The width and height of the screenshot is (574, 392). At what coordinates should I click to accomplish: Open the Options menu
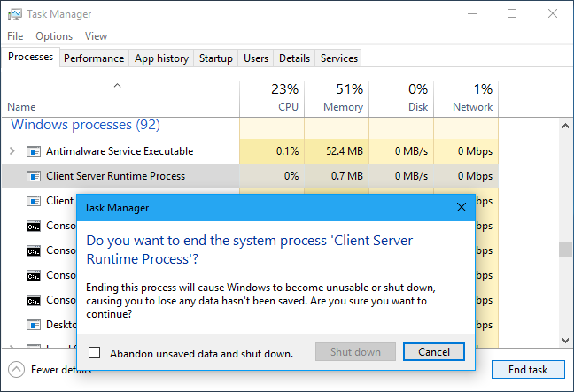pos(54,36)
